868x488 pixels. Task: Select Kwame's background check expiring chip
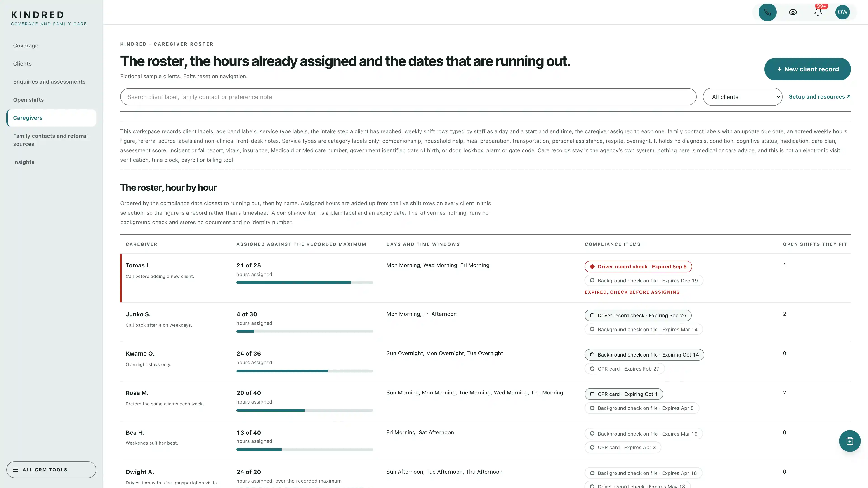(644, 354)
